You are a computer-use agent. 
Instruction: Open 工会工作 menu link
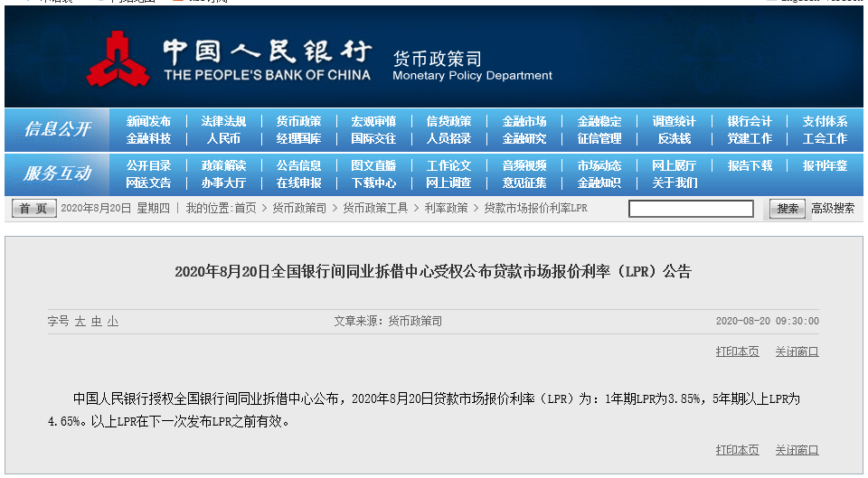coord(825,138)
